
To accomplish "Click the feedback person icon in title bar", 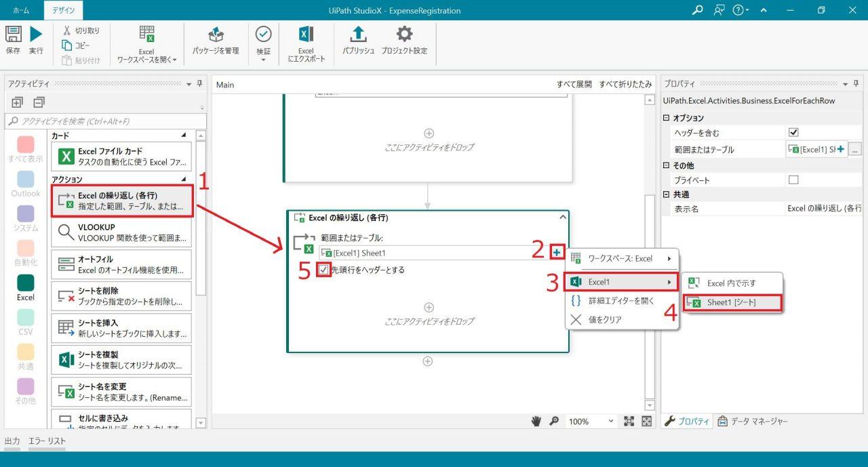I will click(719, 10).
